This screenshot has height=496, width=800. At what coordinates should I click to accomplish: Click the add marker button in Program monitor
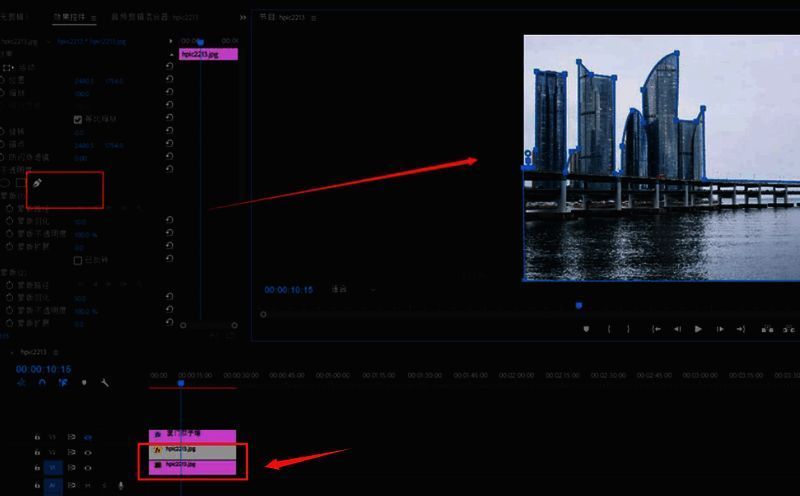click(587, 329)
